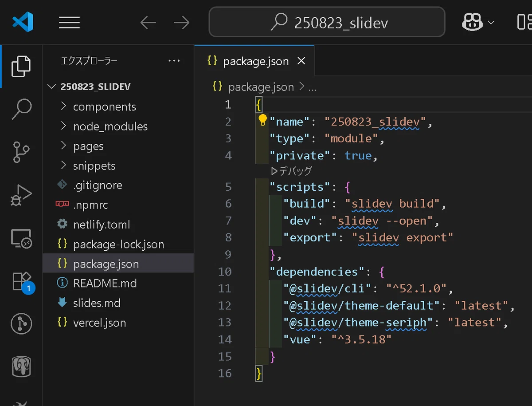This screenshot has width=532, height=406.
Task: Click the 250823_slidev command center search box
Action: coord(327,22)
